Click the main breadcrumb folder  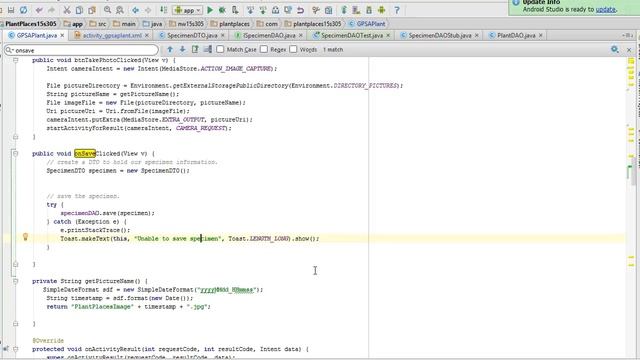point(124,24)
